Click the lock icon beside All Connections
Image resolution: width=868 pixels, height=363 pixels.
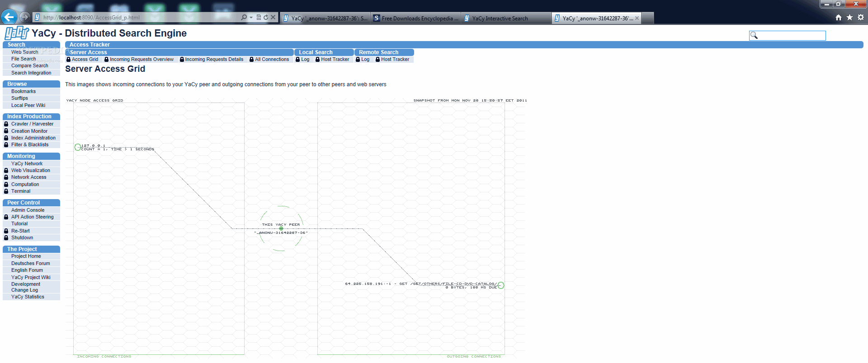tap(252, 60)
